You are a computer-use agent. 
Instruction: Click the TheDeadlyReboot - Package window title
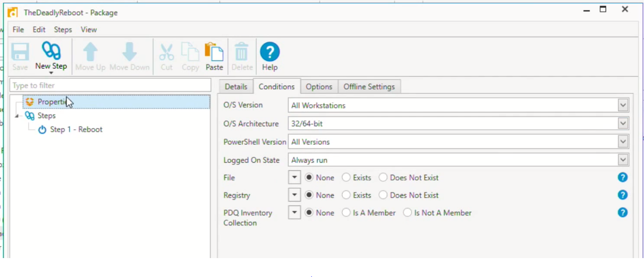[71, 13]
